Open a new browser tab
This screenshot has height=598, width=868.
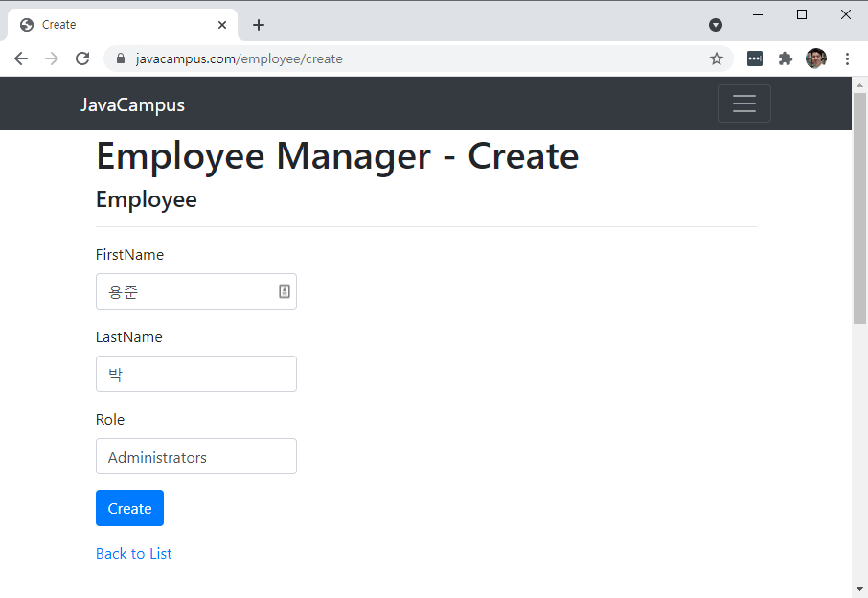click(259, 25)
